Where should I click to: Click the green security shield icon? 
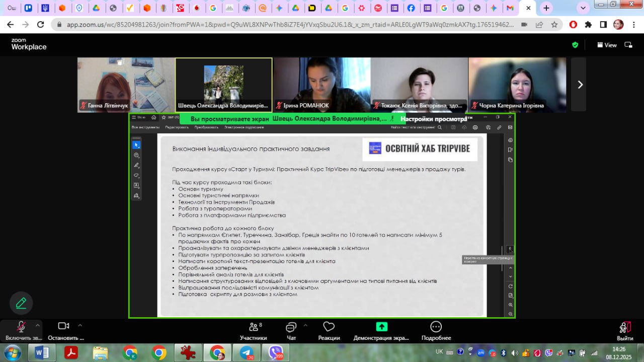click(x=575, y=45)
